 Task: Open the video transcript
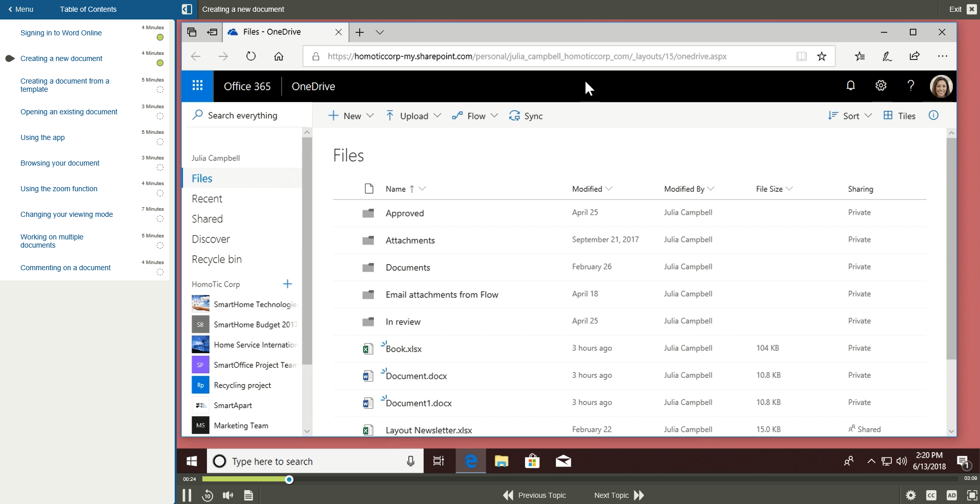[248, 495]
